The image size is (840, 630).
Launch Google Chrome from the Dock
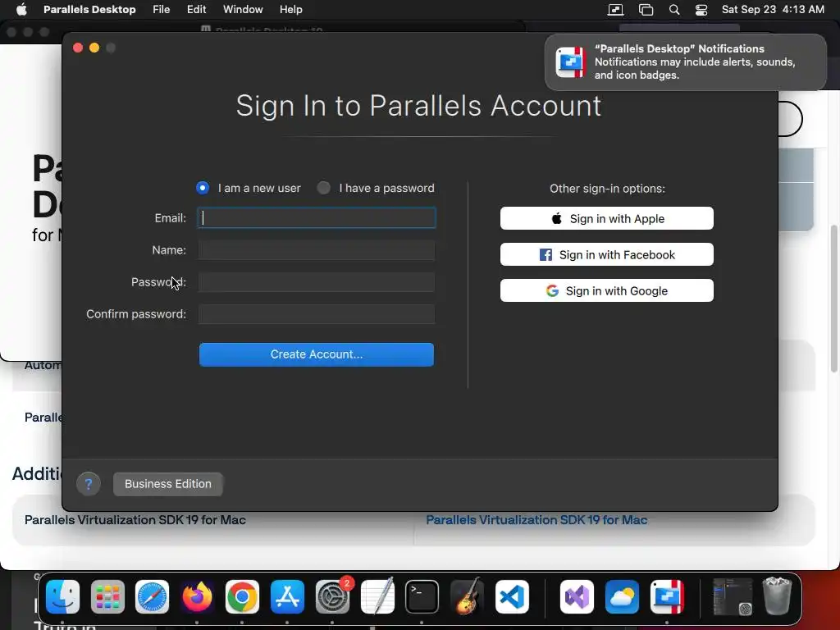tap(242, 597)
